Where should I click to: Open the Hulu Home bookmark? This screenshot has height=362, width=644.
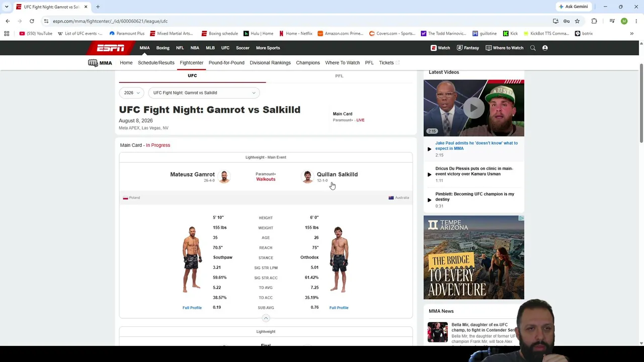258,34
